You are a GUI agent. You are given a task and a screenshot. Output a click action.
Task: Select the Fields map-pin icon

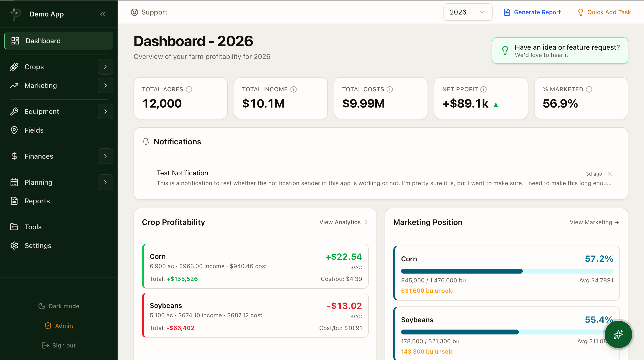click(x=14, y=130)
